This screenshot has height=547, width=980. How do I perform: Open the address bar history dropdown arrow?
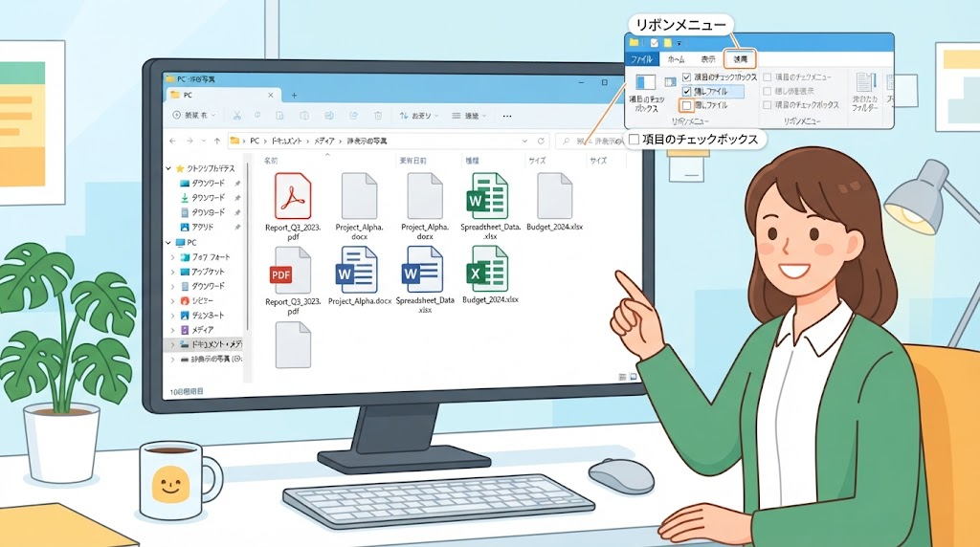coord(524,142)
